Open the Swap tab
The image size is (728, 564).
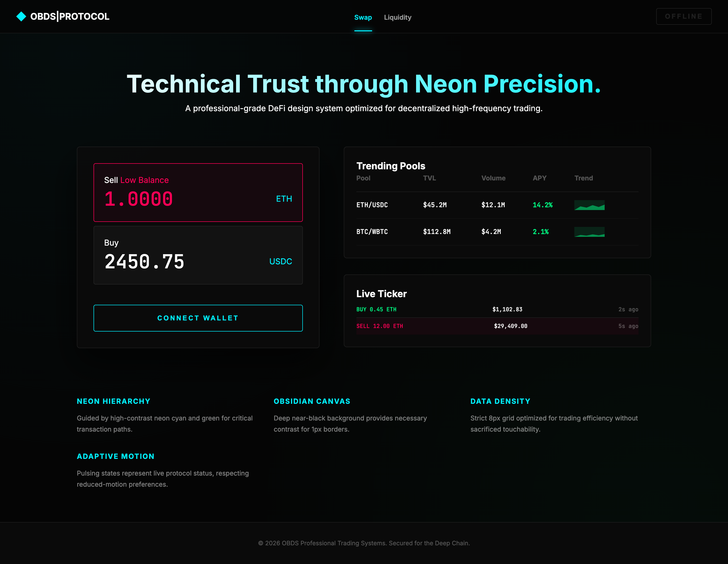363,17
